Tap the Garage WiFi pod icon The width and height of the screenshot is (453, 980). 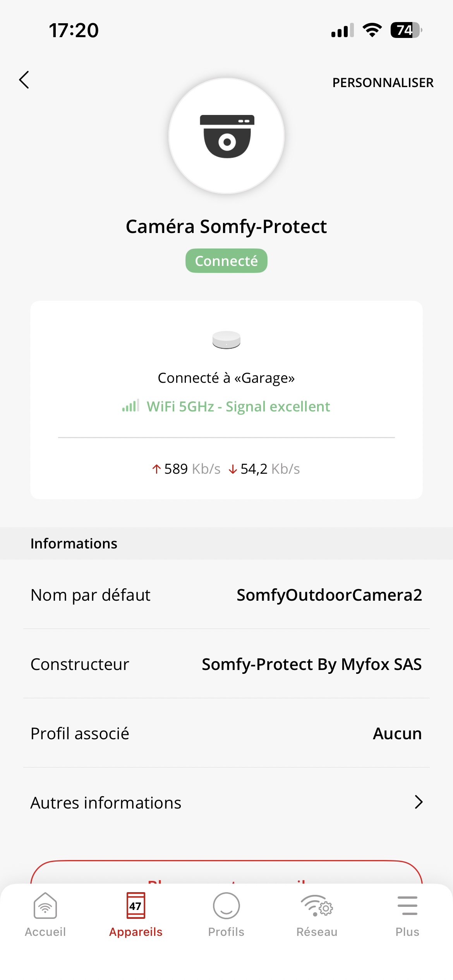click(x=226, y=340)
